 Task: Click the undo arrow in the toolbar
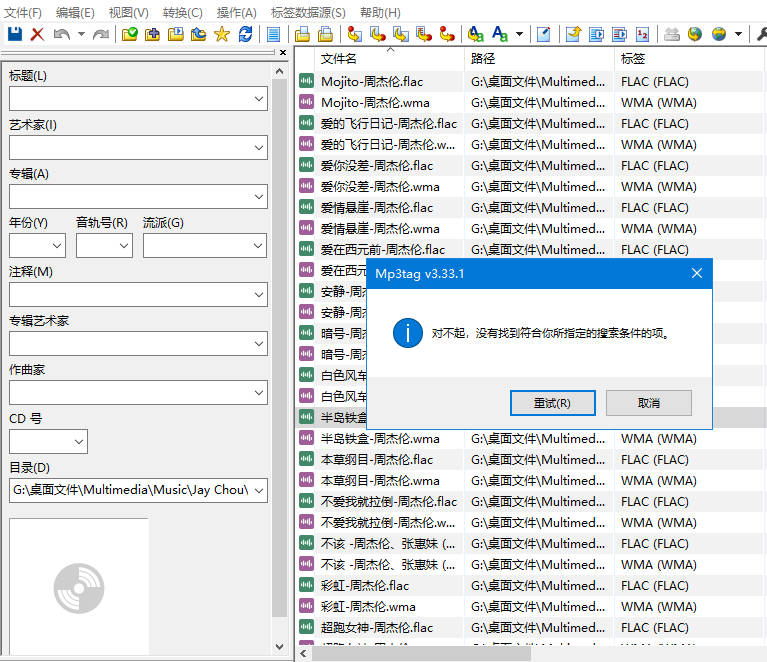tap(62, 34)
